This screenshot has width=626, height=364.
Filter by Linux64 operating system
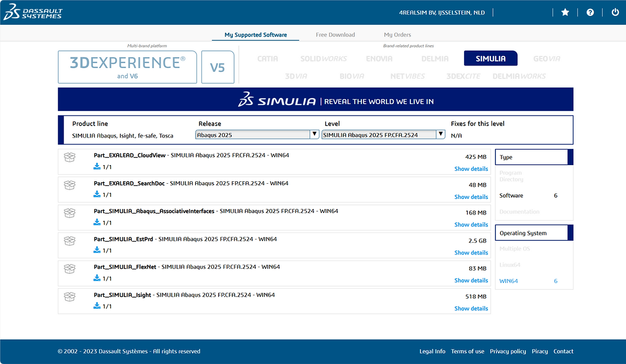510,265
